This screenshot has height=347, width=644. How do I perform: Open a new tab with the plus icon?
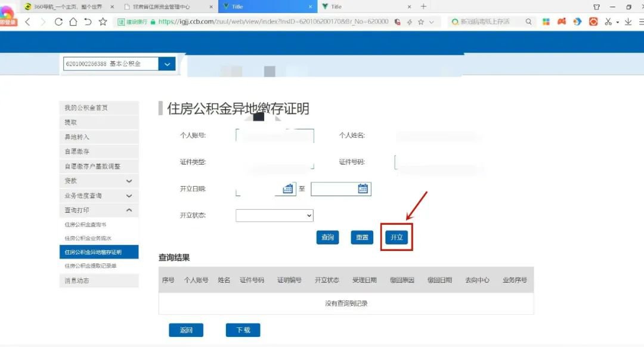(423, 6)
